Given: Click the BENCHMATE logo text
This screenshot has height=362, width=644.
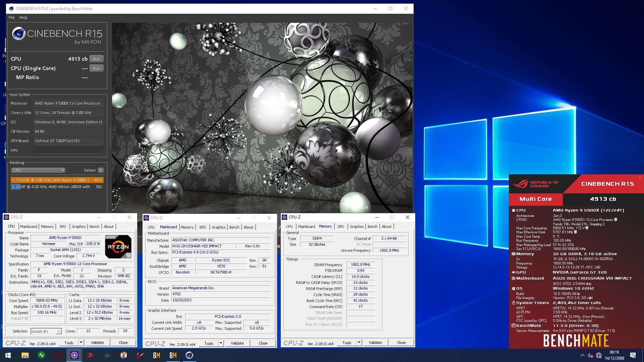Looking at the screenshot, I should [576, 341].
